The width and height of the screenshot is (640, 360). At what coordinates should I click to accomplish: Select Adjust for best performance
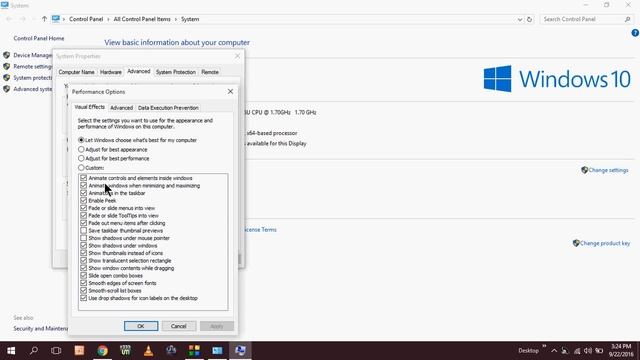coord(81,158)
